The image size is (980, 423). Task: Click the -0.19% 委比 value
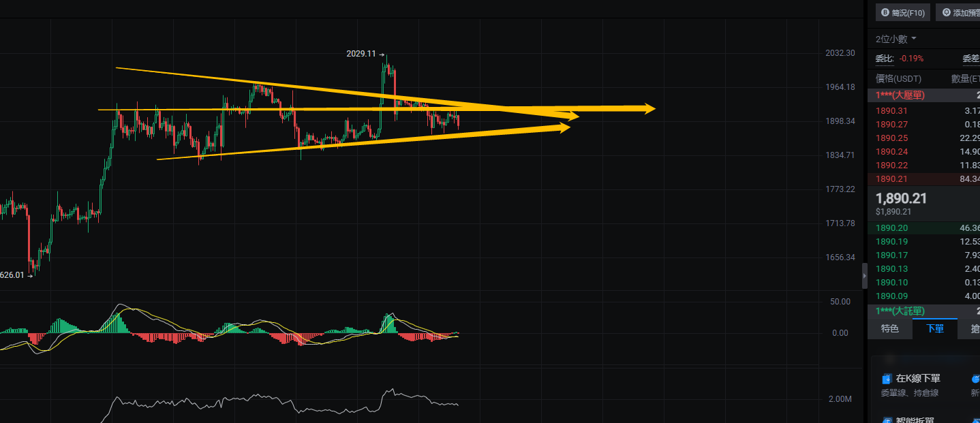pos(911,59)
